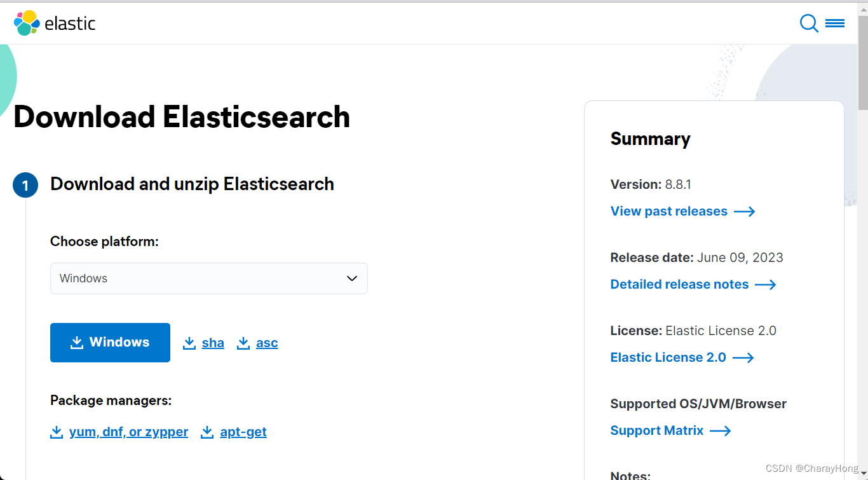The width and height of the screenshot is (868, 480).
Task: Open the sha checksum link
Action: (x=214, y=342)
